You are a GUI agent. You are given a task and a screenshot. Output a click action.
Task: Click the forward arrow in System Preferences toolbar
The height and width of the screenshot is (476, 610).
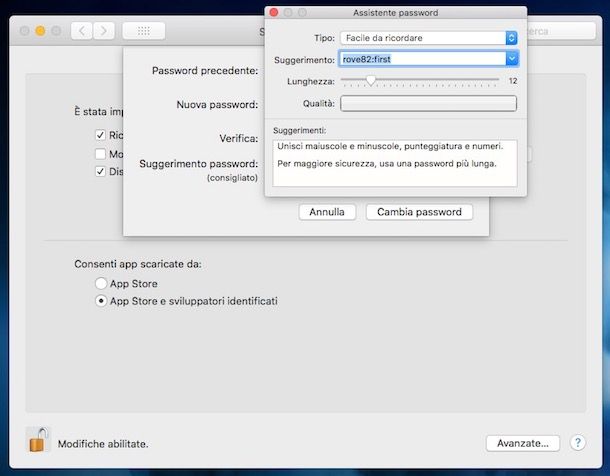pos(103,31)
